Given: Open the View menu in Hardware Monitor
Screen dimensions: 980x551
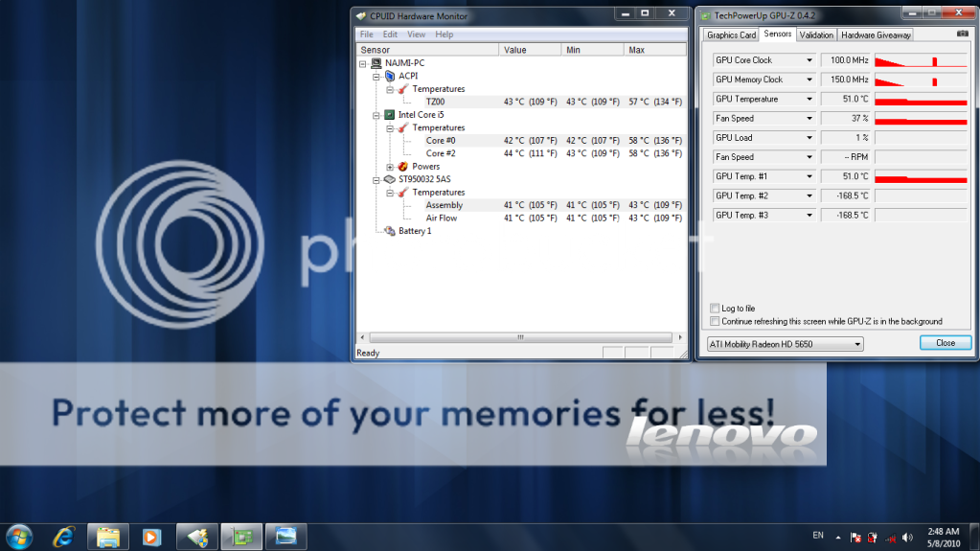Looking at the screenshot, I should coord(416,34).
